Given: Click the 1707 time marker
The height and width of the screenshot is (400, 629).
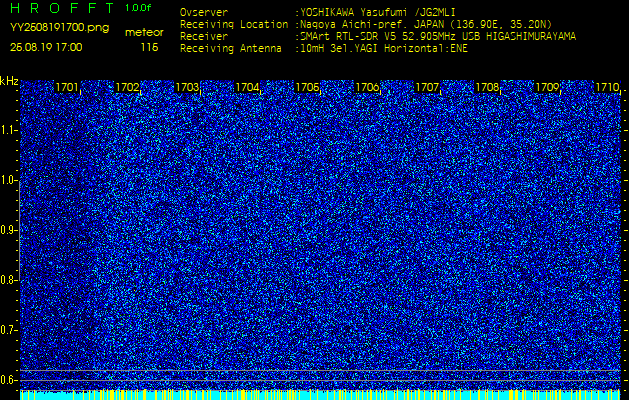Looking at the screenshot, I should 427,87.
